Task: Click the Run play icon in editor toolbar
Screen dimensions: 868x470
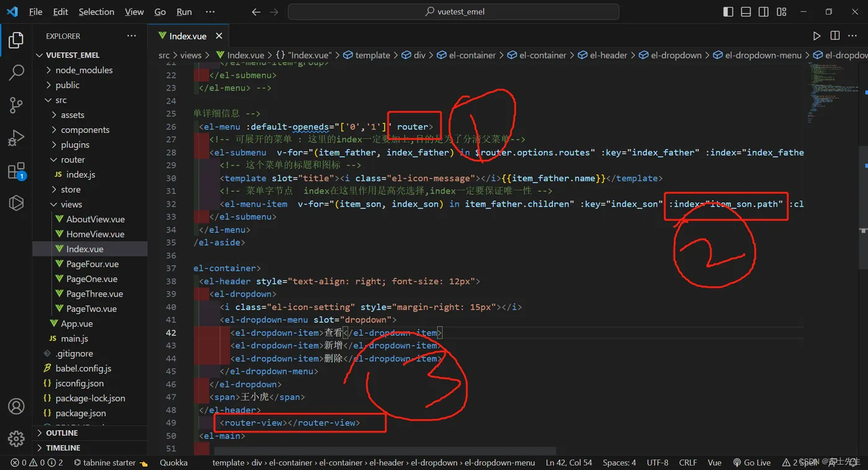Action: [x=817, y=36]
